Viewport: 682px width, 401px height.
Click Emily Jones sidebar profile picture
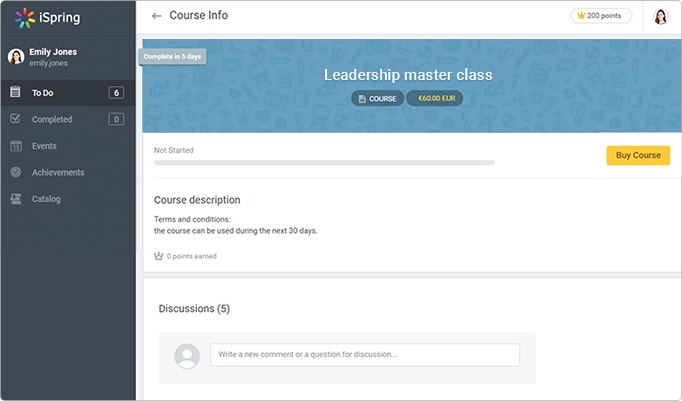16,57
